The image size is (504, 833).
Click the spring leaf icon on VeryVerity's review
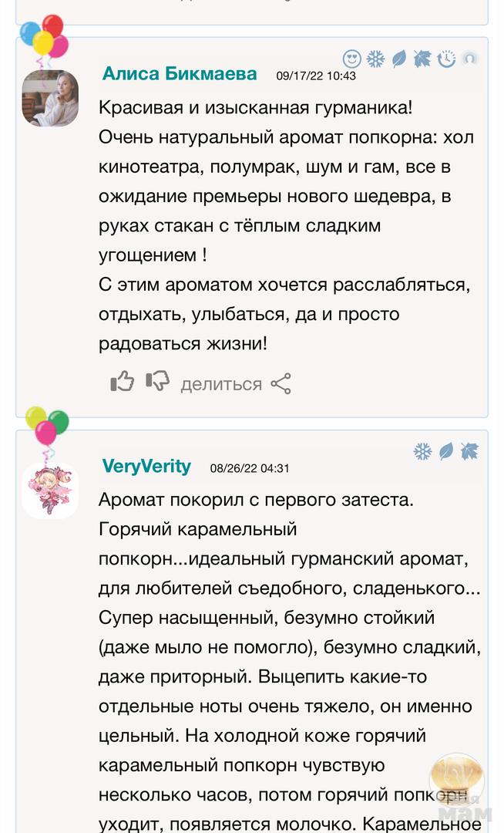[446, 451]
